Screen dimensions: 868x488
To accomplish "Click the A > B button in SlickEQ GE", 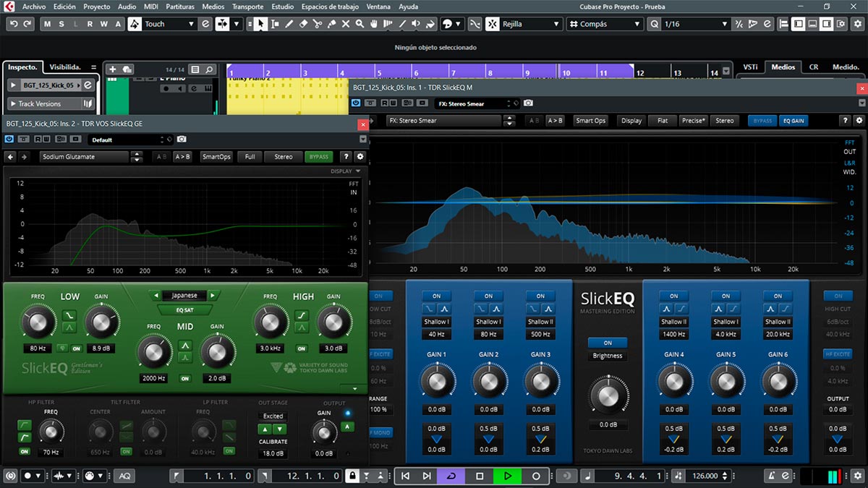I will pos(182,156).
